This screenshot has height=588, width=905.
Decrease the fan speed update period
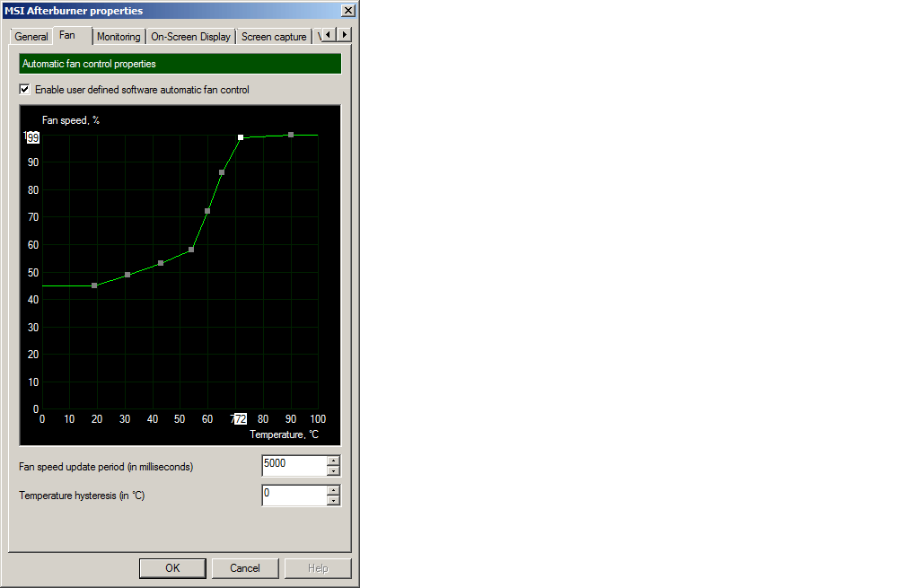tap(333, 471)
